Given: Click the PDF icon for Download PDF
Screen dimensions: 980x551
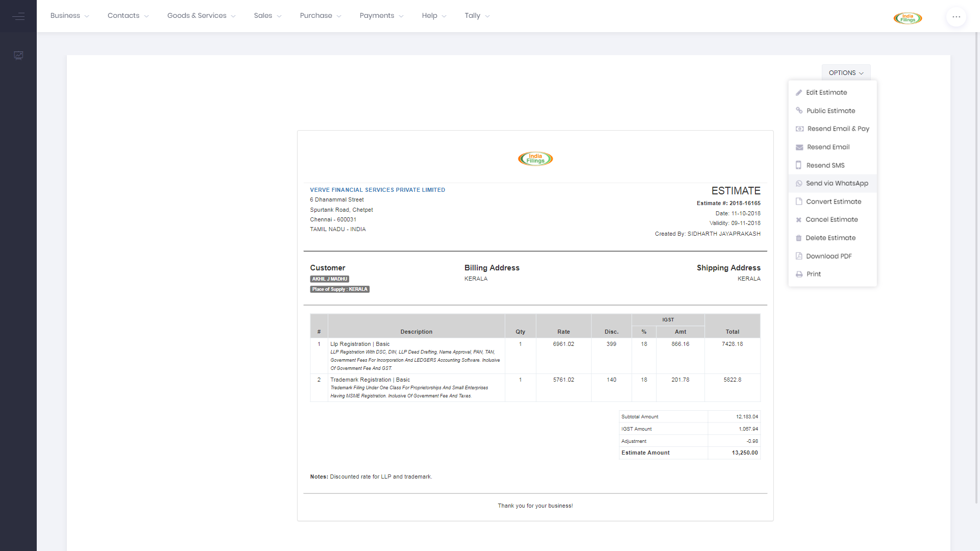Looking at the screenshot, I should [799, 256].
